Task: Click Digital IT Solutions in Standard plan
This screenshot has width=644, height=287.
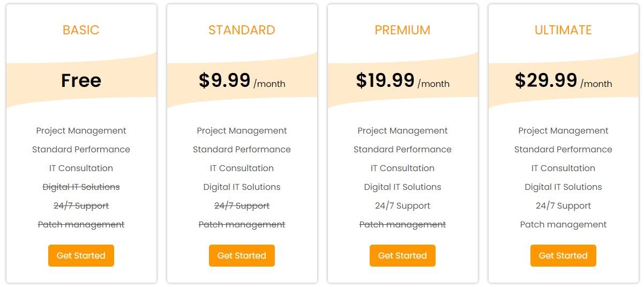Action: pyautogui.click(x=242, y=187)
